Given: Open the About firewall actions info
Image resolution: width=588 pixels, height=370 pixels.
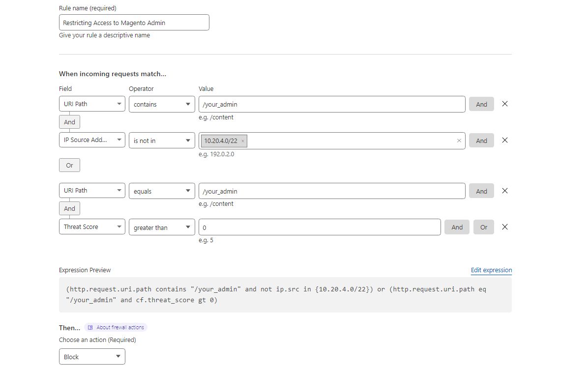Looking at the screenshot, I should (116, 327).
